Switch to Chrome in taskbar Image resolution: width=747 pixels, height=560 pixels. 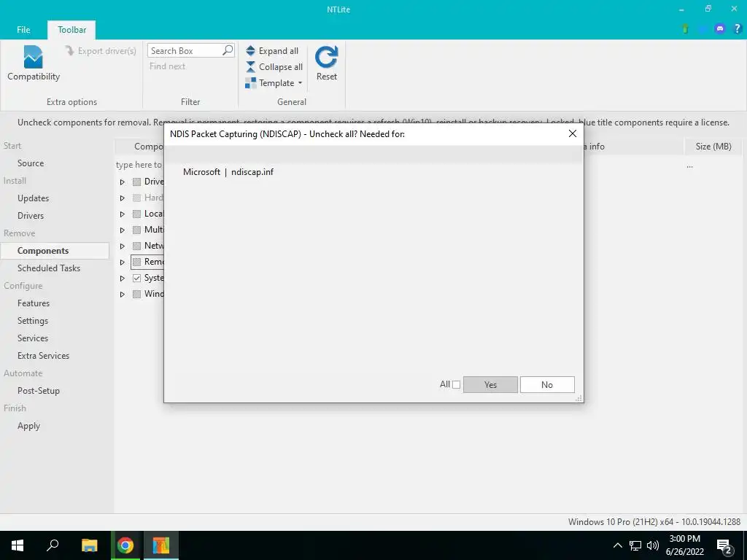click(x=125, y=545)
